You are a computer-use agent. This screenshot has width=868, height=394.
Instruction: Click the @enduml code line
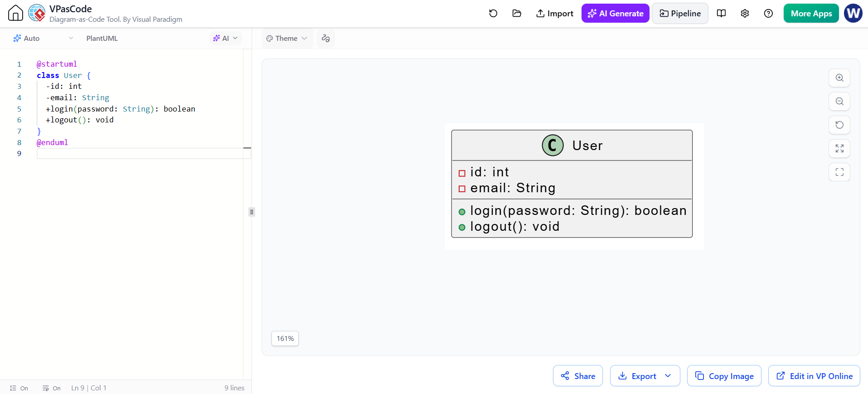click(53, 142)
